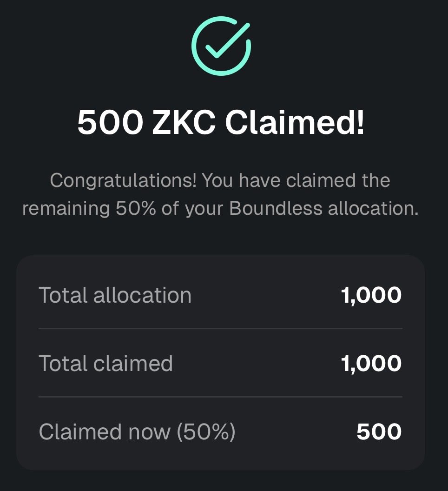Click the "Claimed now" label text
This screenshot has height=491, width=448.
(x=105, y=432)
